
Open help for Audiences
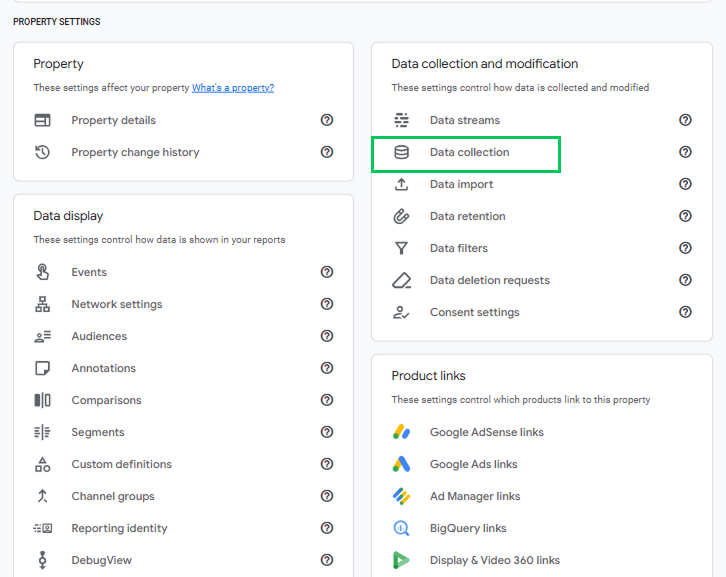(x=327, y=336)
